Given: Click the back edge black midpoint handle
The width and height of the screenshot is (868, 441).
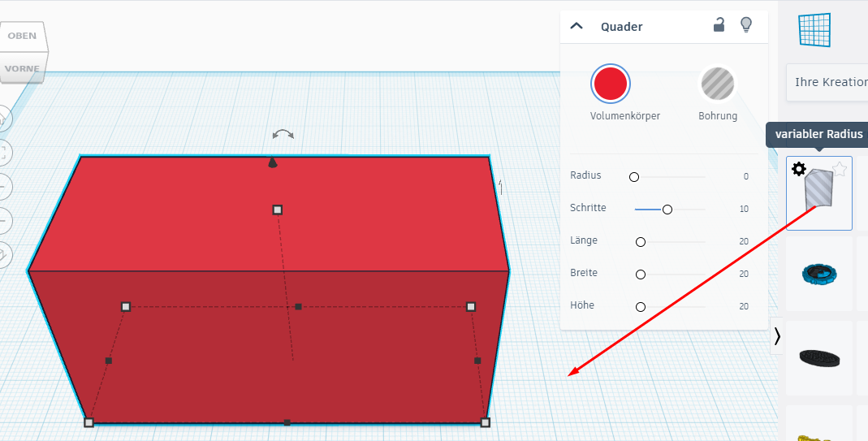Looking at the screenshot, I should (x=298, y=306).
